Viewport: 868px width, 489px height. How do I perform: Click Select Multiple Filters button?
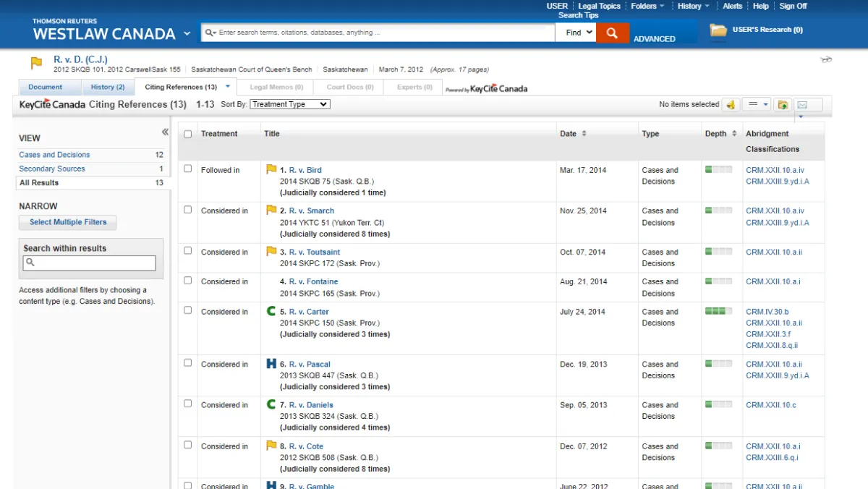(68, 222)
